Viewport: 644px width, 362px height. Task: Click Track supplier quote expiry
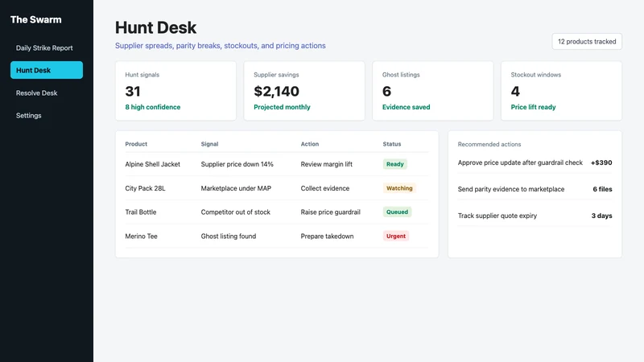[497, 216]
